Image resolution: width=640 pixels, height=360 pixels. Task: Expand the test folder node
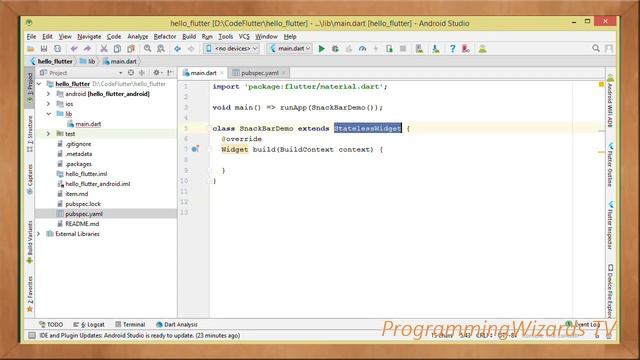[x=48, y=134]
